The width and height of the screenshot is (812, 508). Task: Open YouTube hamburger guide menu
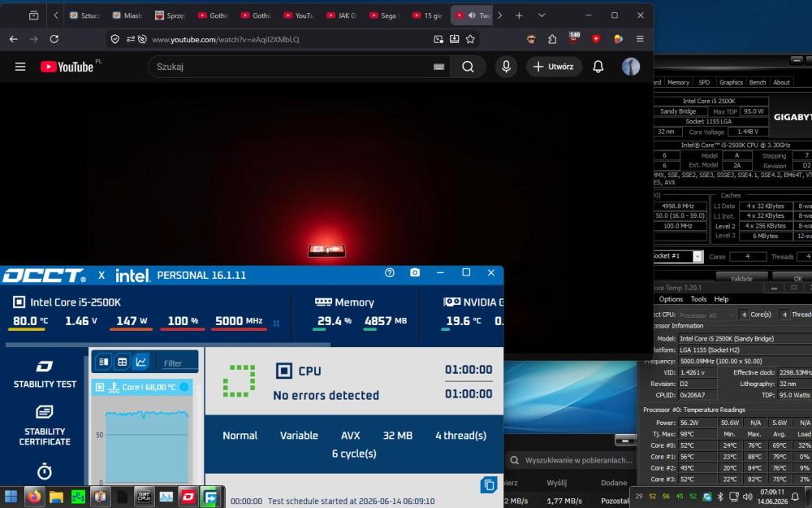tap(20, 67)
